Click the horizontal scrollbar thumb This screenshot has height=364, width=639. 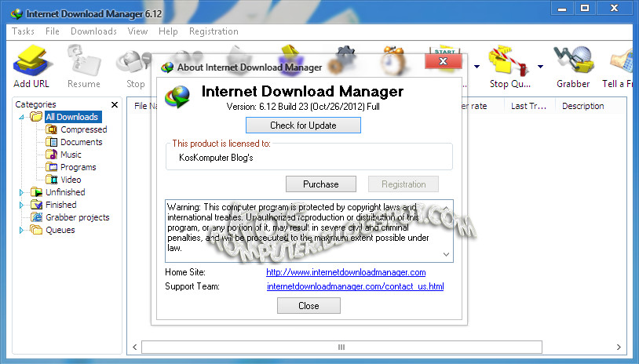(341, 347)
